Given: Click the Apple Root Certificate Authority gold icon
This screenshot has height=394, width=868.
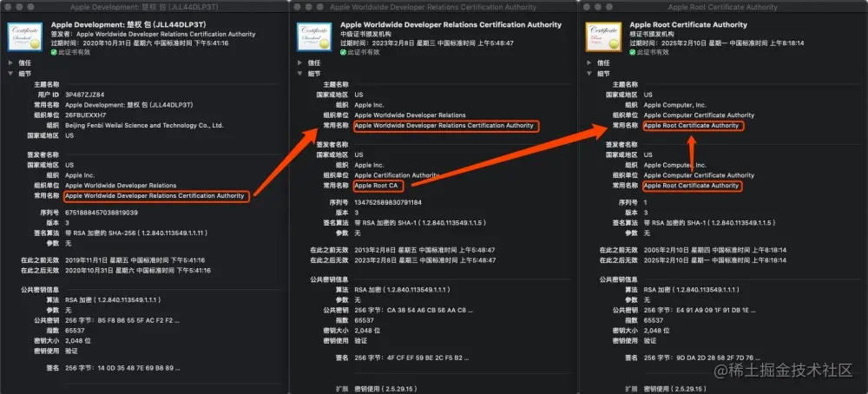Looking at the screenshot, I should [x=604, y=37].
